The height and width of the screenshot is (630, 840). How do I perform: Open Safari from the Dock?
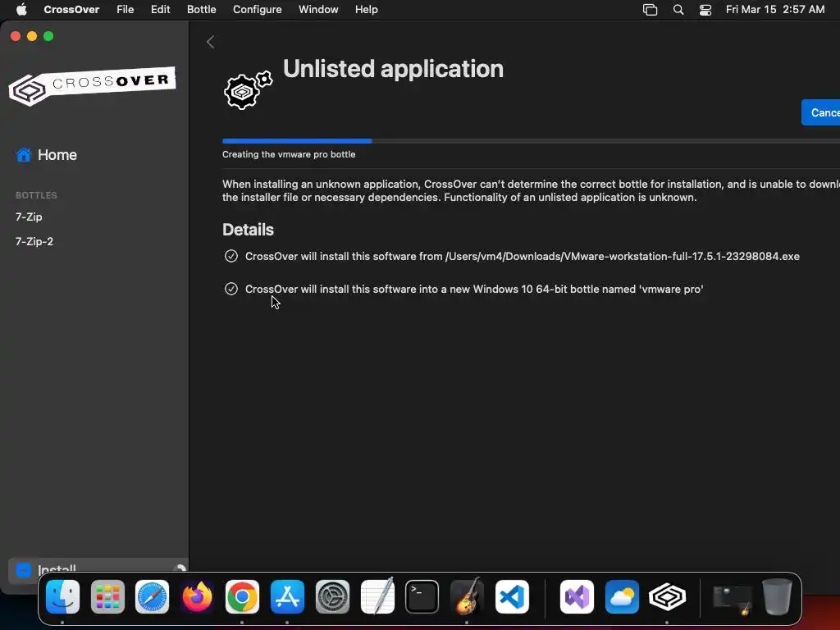pos(152,596)
